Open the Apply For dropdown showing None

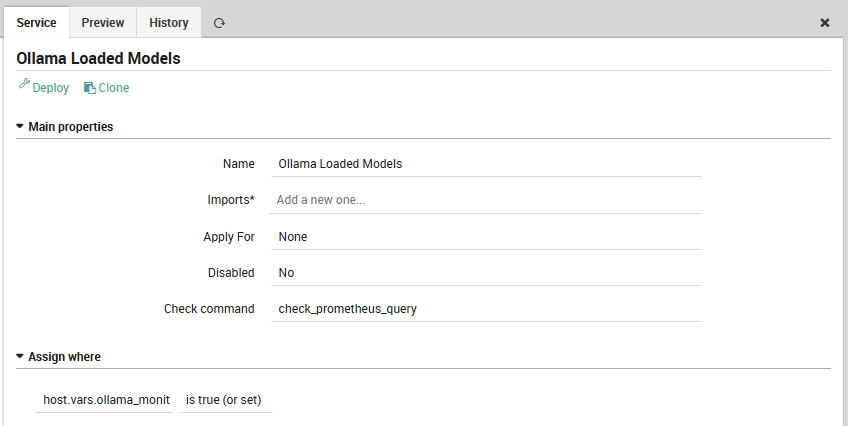pyautogui.click(x=486, y=237)
